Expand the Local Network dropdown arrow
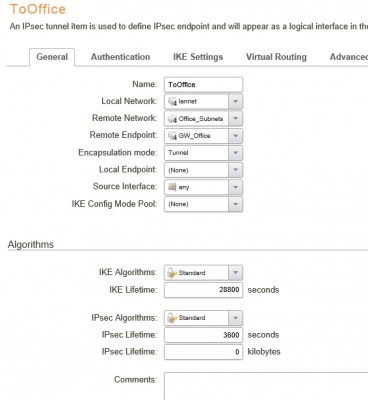368x400 pixels. [235, 101]
